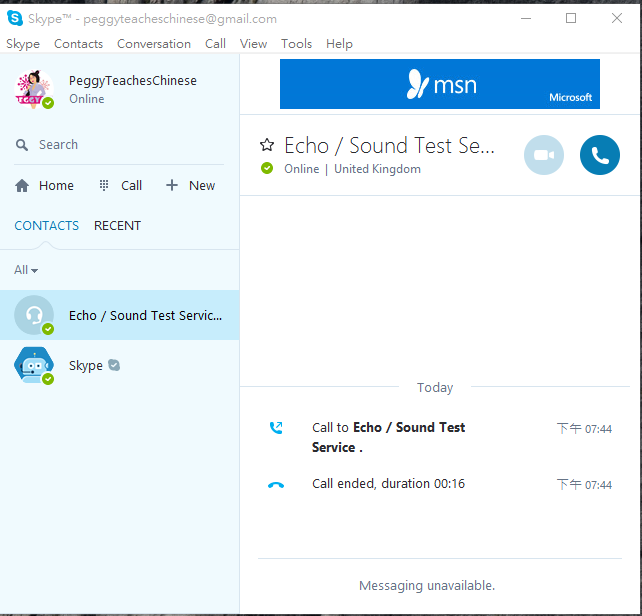This screenshot has height=616, width=642.
Task: Open the PeggyTeachesChinese profile picture
Action: coord(34,89)
